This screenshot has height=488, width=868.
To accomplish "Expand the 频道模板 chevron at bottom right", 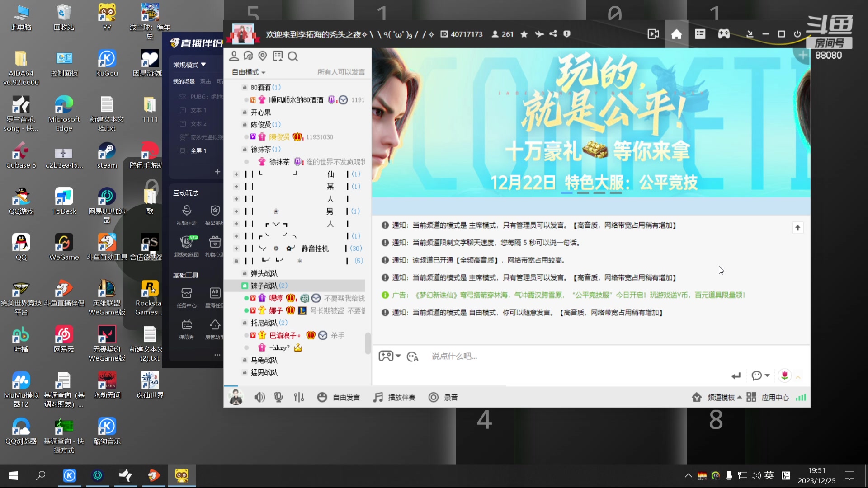I will click(x=740, y=397).
